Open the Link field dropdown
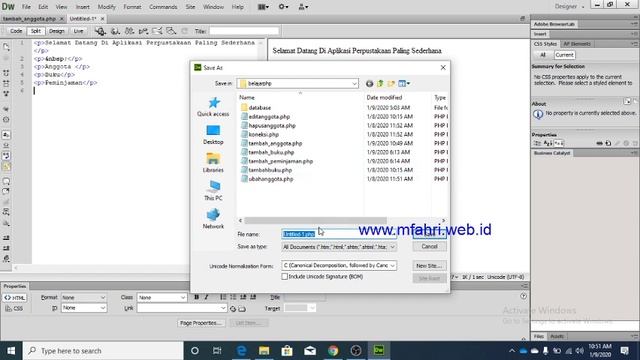The width and height of the screenshot is (640, 360). click(223, 308)
